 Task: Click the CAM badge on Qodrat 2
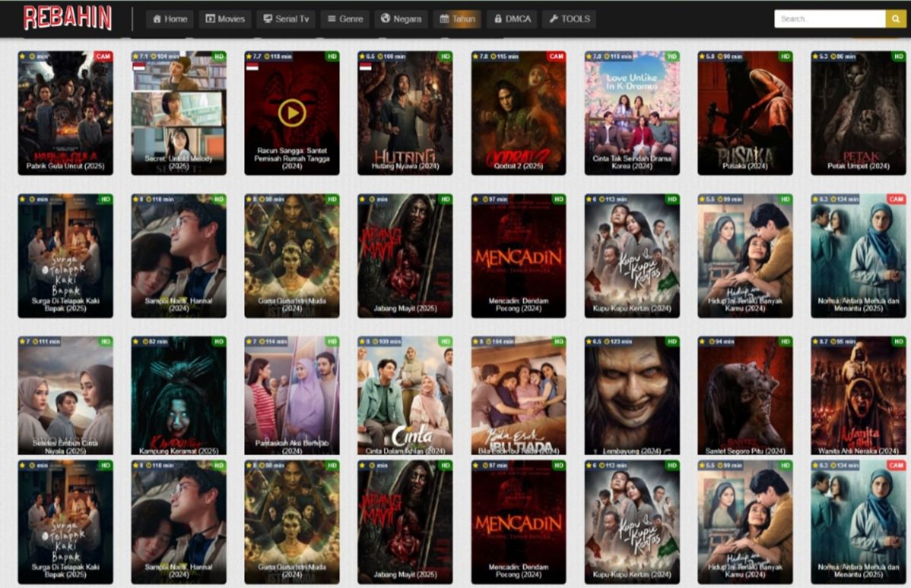[556, 56]
